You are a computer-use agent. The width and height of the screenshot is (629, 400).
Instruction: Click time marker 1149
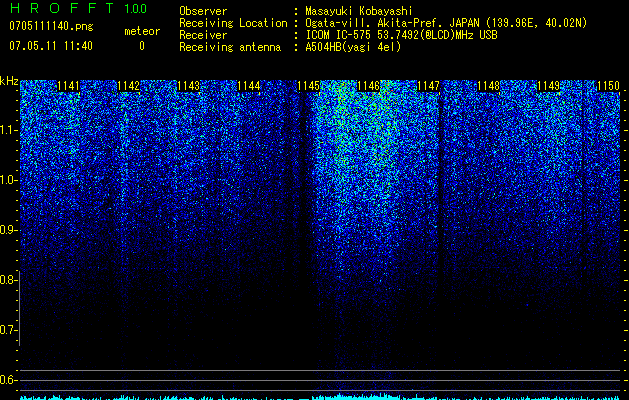548,86
